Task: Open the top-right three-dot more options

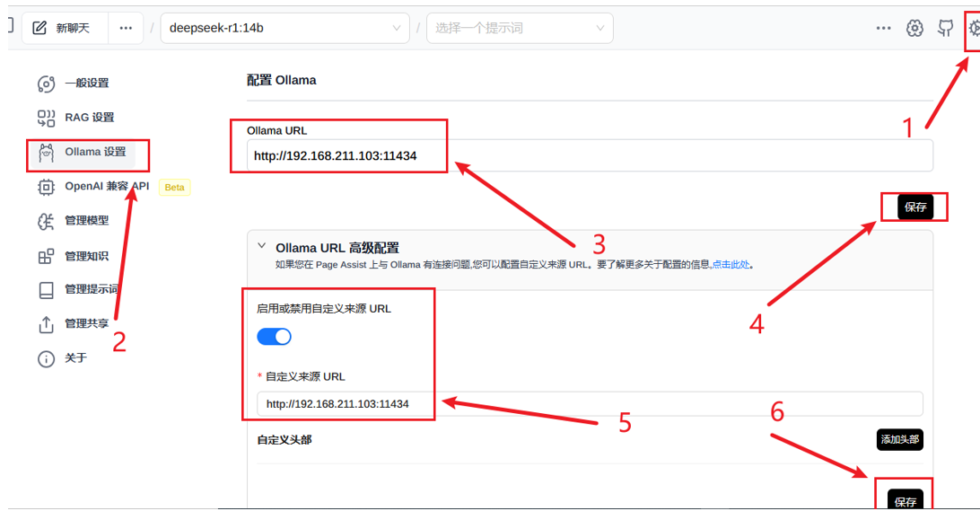Action: [x=883, y=28]
